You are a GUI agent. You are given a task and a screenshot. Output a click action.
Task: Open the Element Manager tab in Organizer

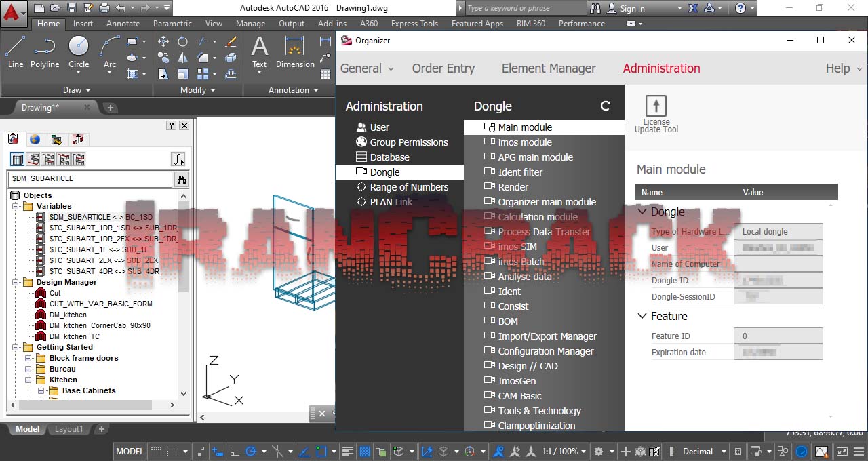coord(548,68)
